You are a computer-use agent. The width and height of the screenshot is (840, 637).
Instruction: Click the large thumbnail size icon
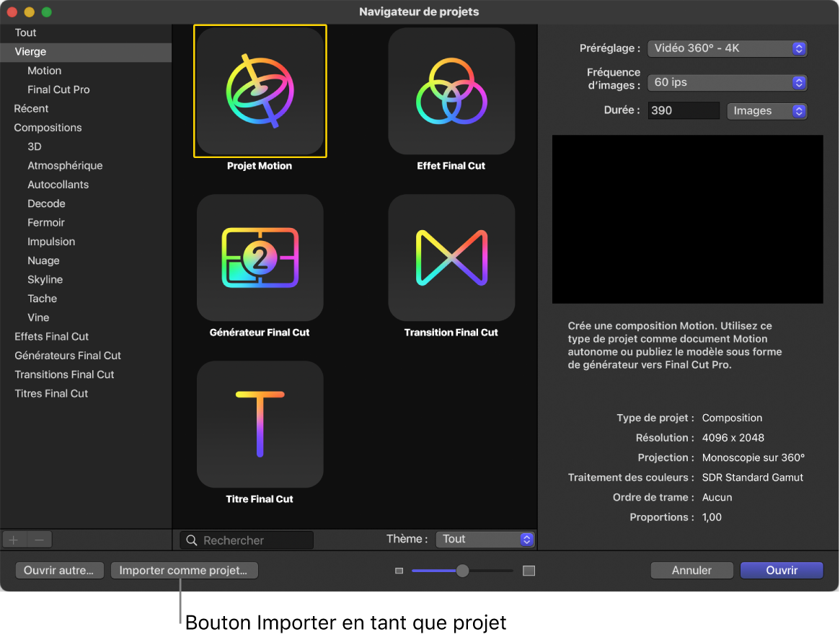click(x=529, y=571)
